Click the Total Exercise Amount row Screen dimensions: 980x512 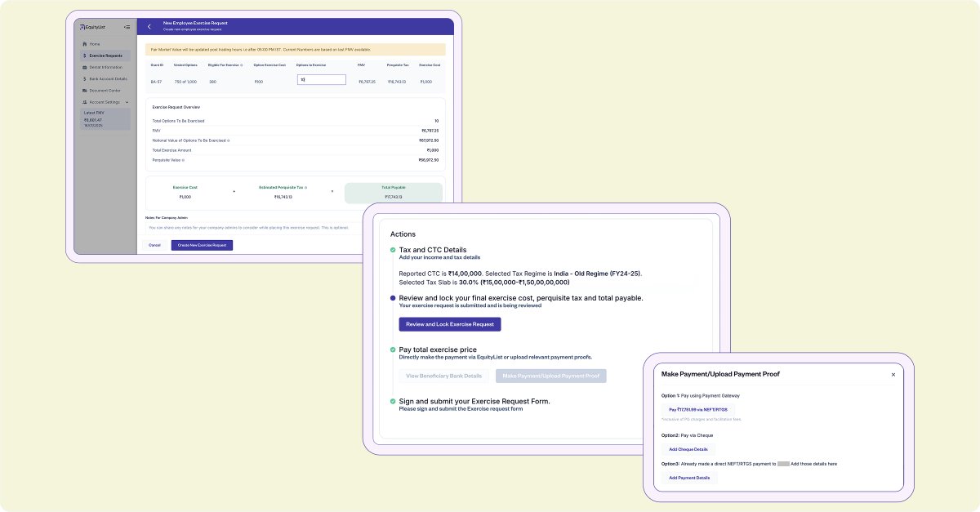point(296,150)
